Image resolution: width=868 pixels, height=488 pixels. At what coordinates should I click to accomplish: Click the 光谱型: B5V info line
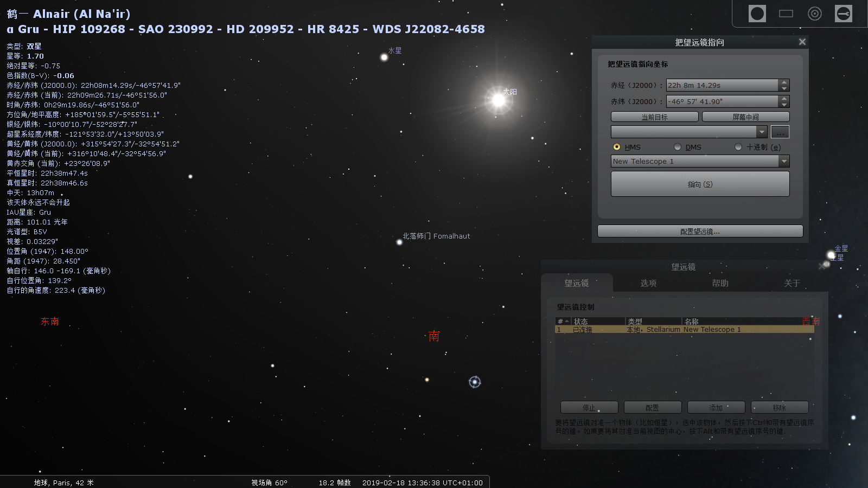pyautogui.click(x=27, y=232)
